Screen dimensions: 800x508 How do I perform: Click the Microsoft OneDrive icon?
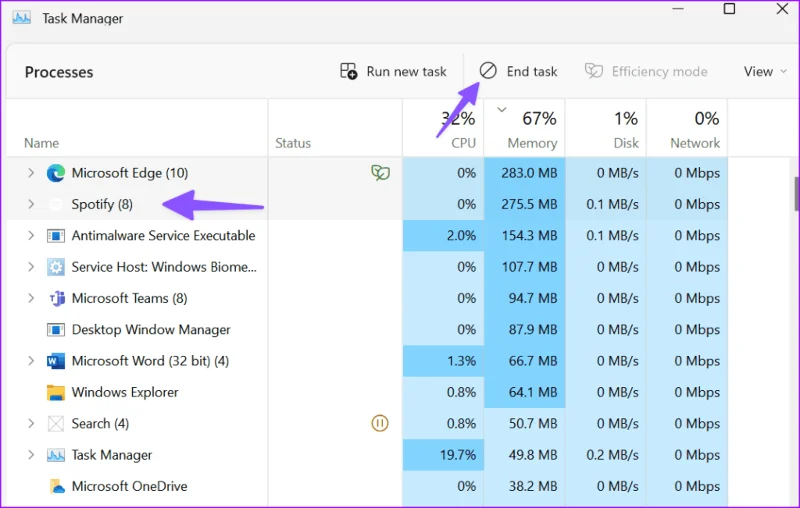57,486
